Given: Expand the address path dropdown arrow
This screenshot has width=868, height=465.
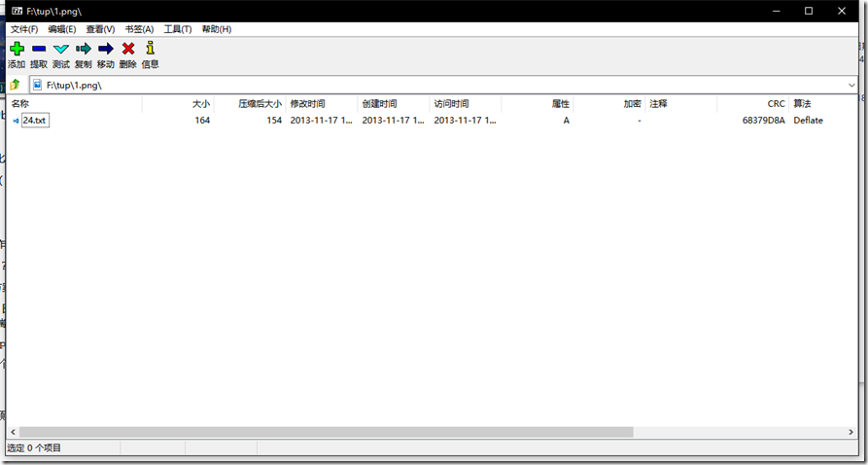Looking at the screenshot, I should pyautogui.click(x=851, y=86).
